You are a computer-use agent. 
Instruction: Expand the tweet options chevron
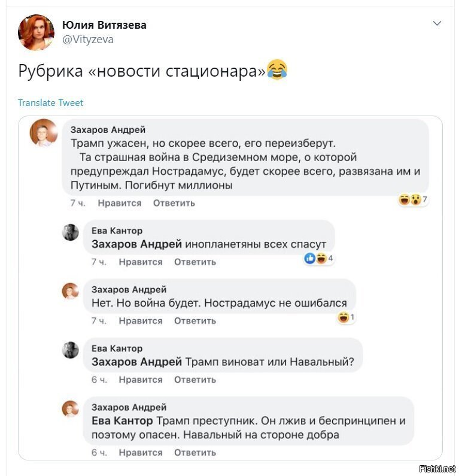437,23
